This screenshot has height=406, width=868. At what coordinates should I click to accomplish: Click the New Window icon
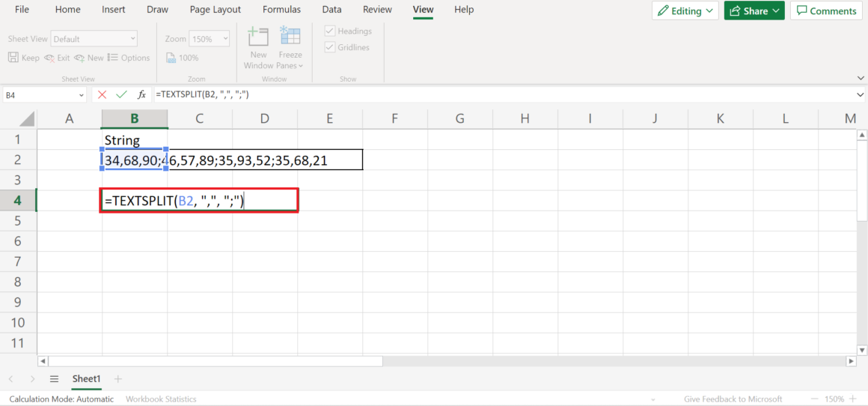[258, 37]
